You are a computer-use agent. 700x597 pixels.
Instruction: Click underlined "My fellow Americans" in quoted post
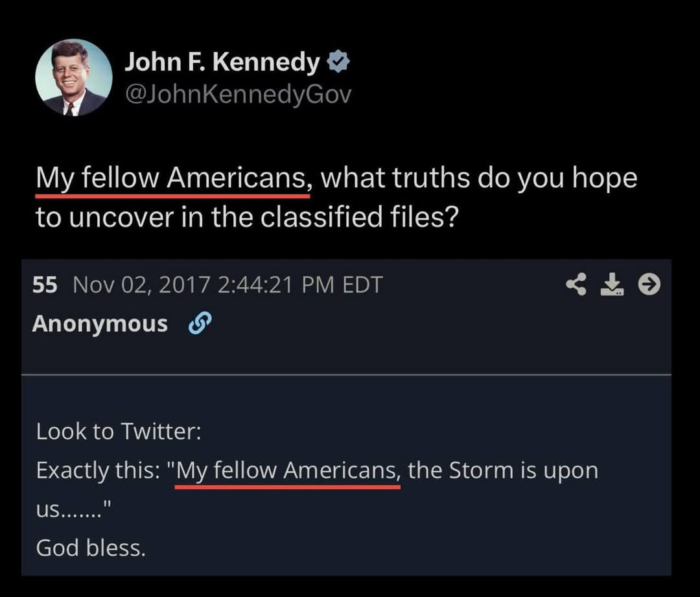click(x=288, y=470)
